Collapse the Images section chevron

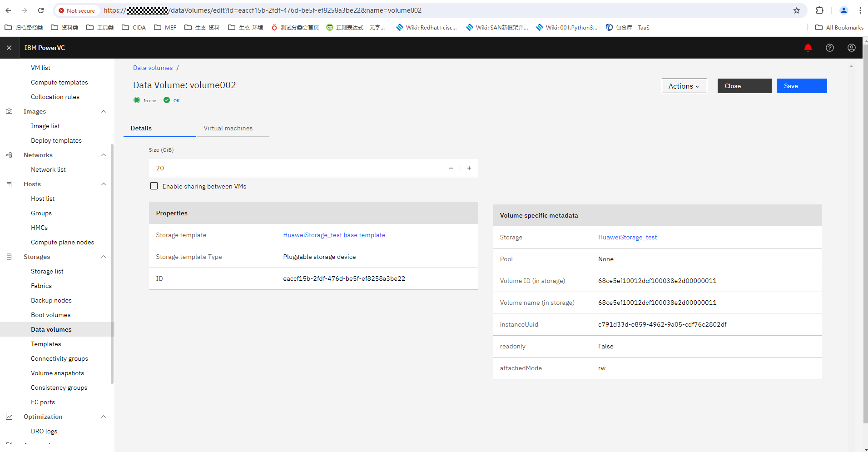104,111
